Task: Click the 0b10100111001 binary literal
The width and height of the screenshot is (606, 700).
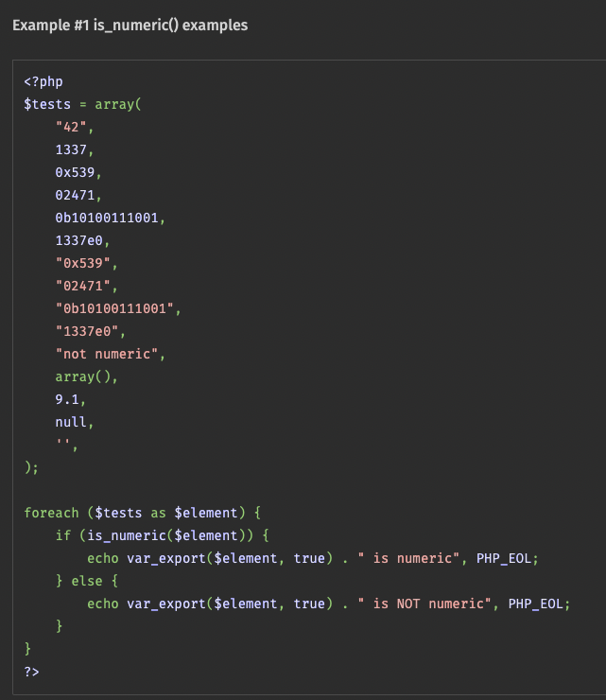Action: 107,218
